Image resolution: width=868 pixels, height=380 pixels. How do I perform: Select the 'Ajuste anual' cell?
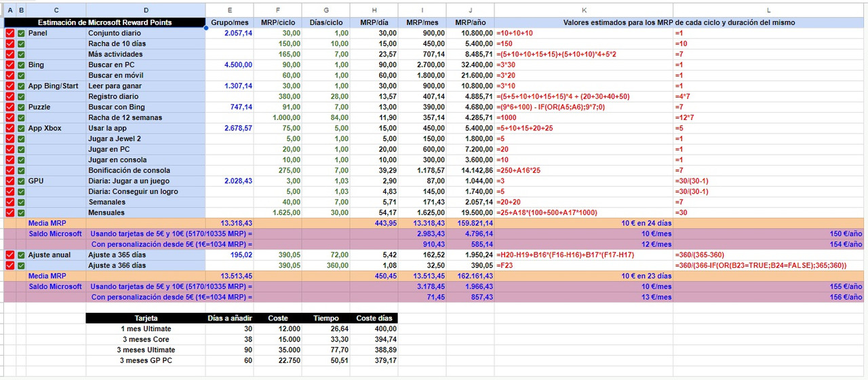coord(56,255)
